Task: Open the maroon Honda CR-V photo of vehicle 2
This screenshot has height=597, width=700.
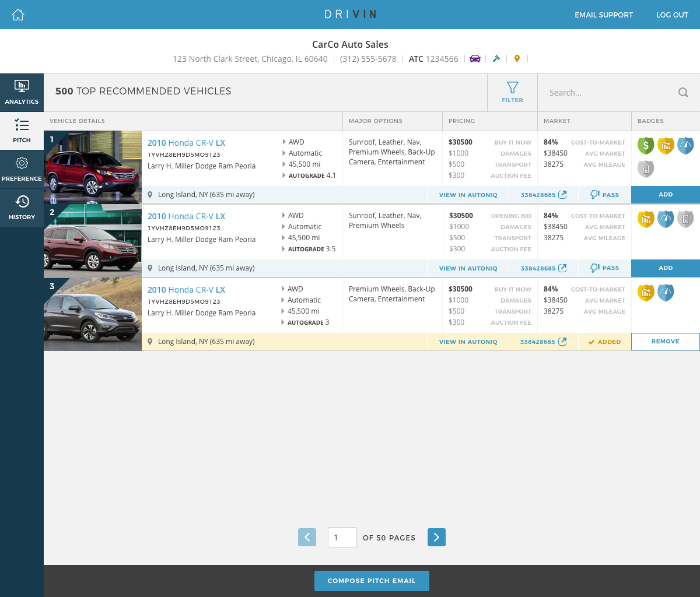Action: 93,240
